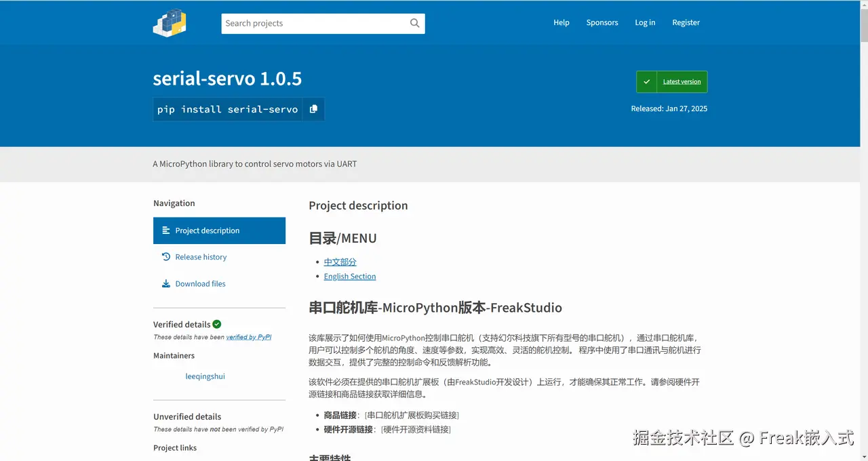Click the Download files arrow icon

pos(166,284)
